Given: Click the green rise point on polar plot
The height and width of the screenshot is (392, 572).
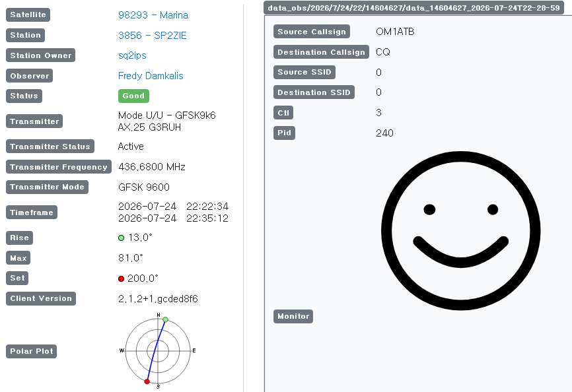Looking at the screenshot, I should click(x=166, y=319).
